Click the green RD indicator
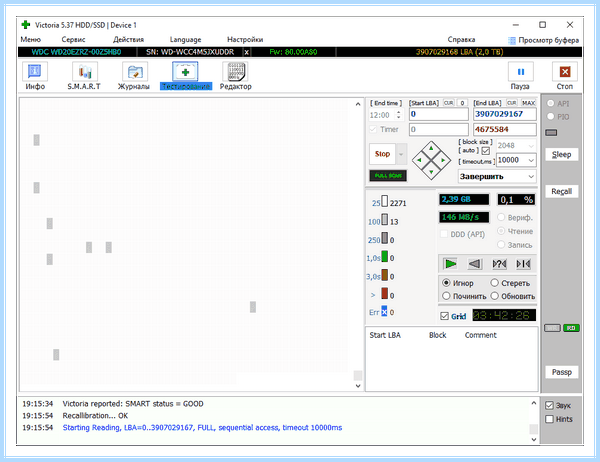The height and width of the screenshot is (462, 600). tap(571, 328)
